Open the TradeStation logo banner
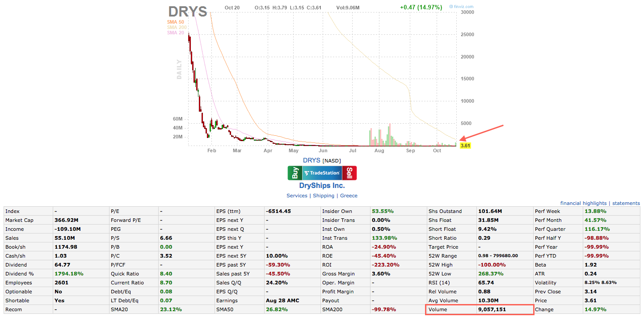Image resolution: width=644 pixels, height=317 pixels. pos(322,173)
